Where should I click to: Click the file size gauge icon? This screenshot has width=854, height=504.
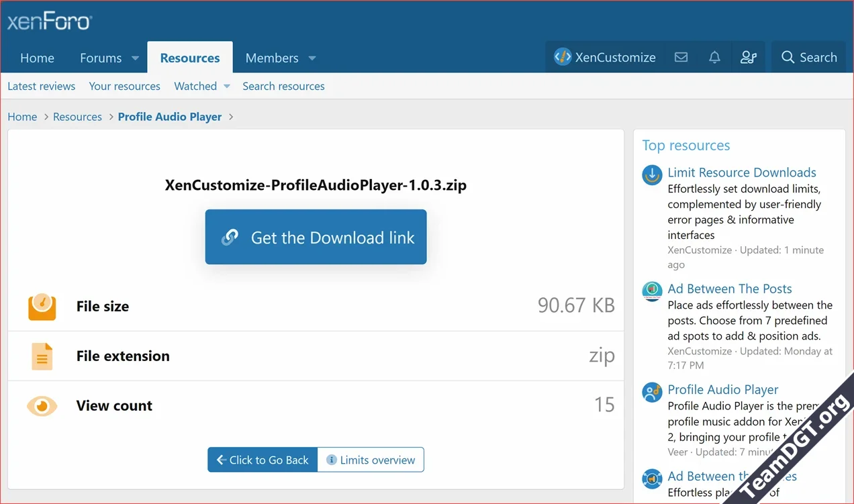(x=42, y=305)
